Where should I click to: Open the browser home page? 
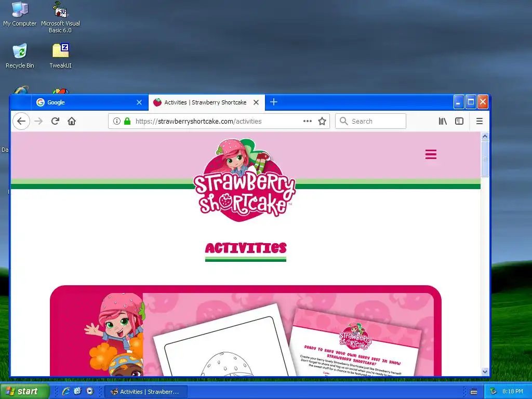click(72, 121)
